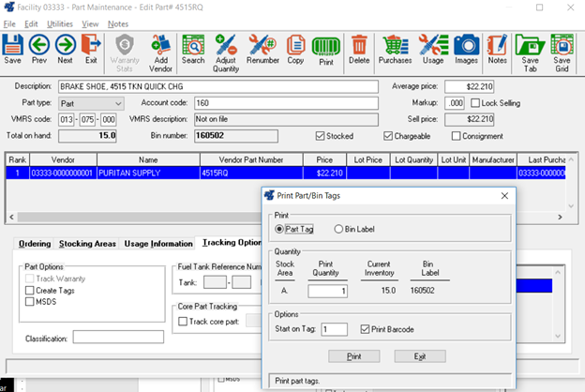Viewport: 585px width, 392px height.
Task: Click the Copy part icon
Action: pyautogui.click(x=295, y=49)
